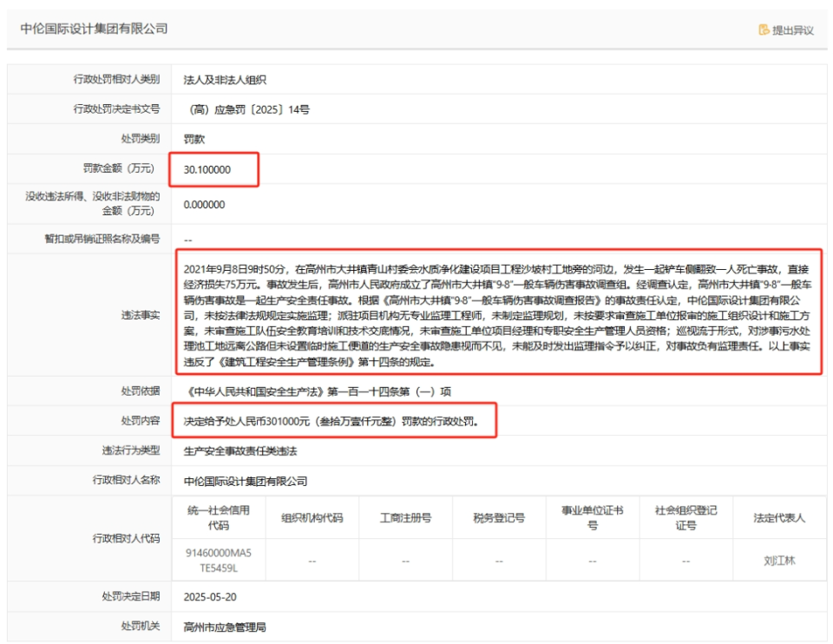Select the confiscated amount 0.000000
Screen dimensions: 833x644
205,205
